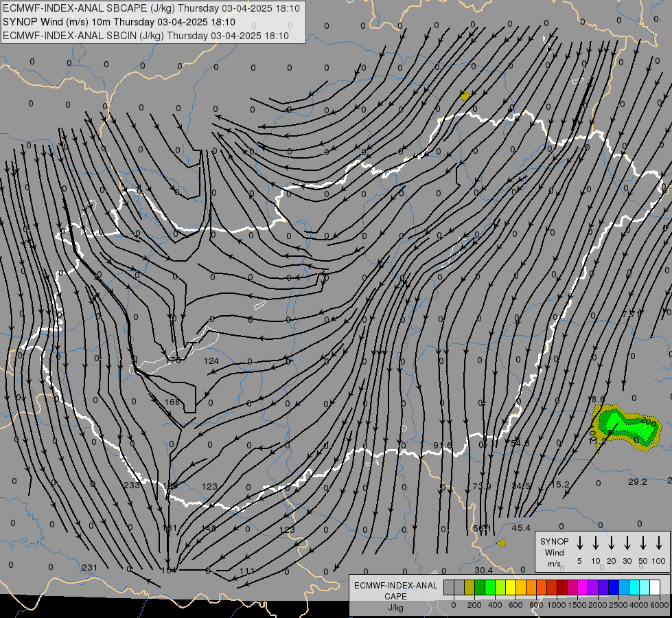Click the CAPE label in legend
Image resolution: width=672 pixels, height=618 pixels.
(x=395, y=597)
